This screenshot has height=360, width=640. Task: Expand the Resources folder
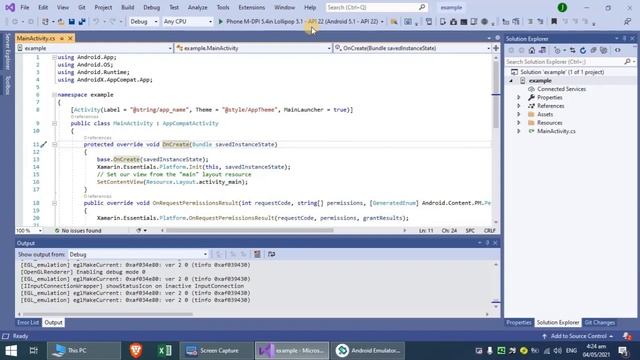tap(519, 123)
